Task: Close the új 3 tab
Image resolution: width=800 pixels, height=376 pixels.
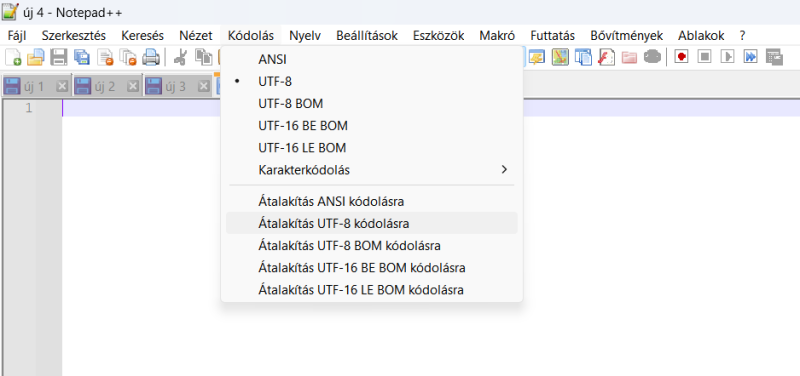Action: (x=204, y=86)
